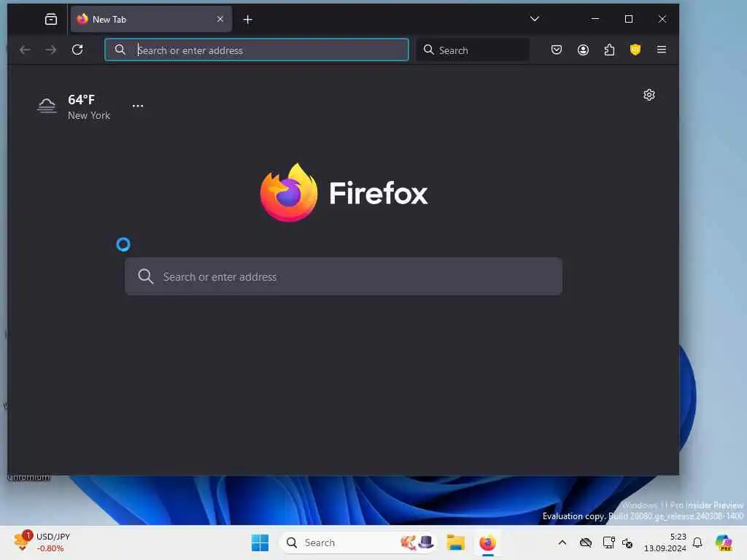Close the New Tab tab
Image resolution: width=747 pixels, height=560 pixels.
220,19
